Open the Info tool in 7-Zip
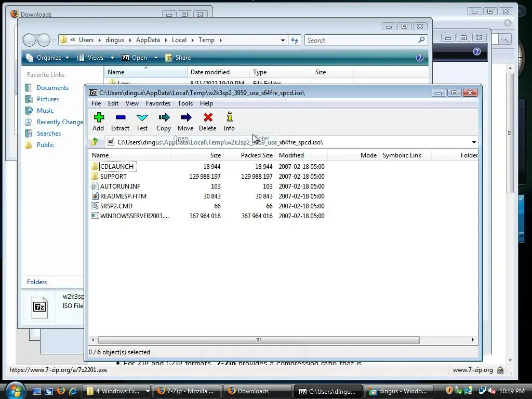The image size is (532, 399). [229, 122]
